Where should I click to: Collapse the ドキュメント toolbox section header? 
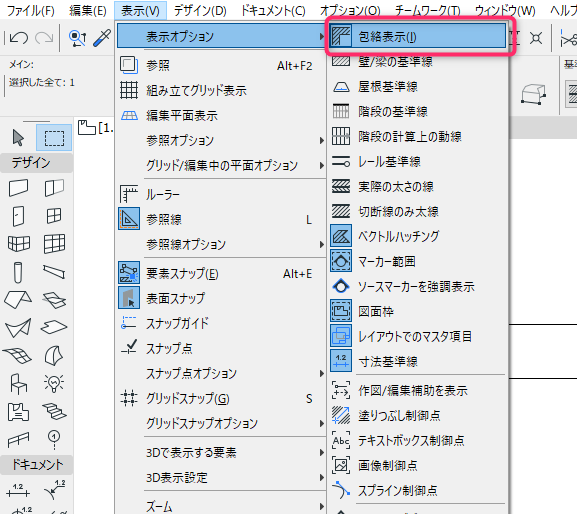click(37, 465)
